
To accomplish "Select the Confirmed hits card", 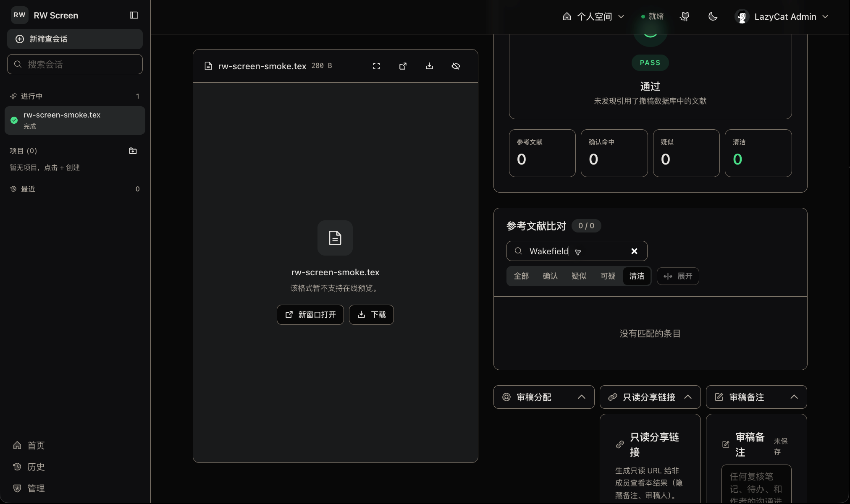I will (x=614, y=153).
